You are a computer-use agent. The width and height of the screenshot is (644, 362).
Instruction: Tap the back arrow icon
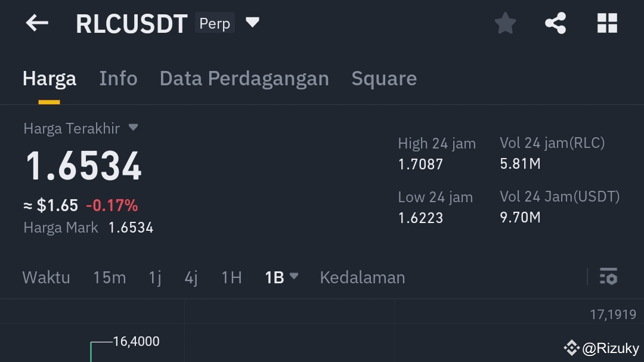pyautogui.click(x=37, y=23)
